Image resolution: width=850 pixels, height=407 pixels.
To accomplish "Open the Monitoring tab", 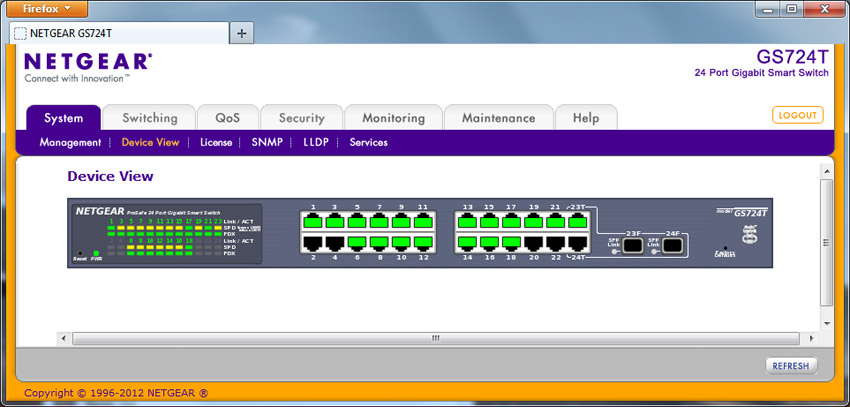I will tap(394, 118).
